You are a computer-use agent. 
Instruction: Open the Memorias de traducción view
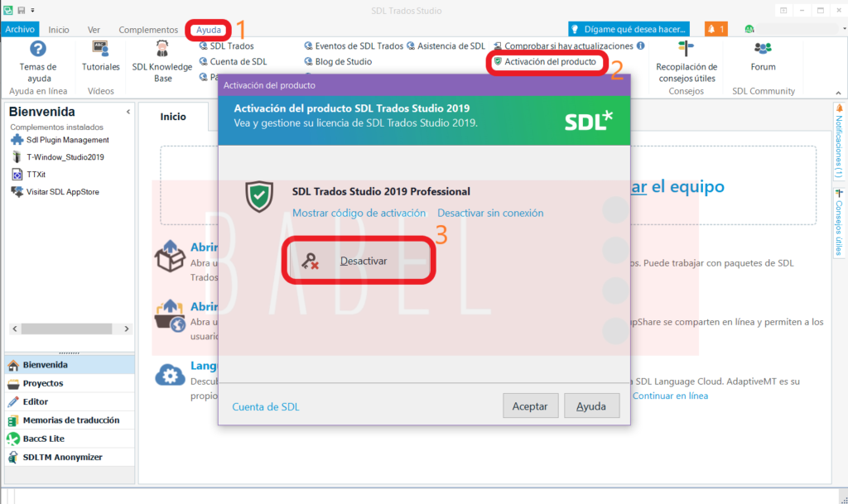point(70,420)
